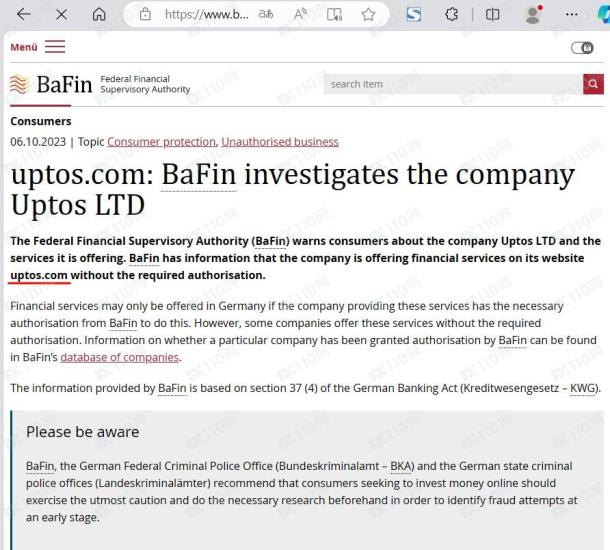The image size is (610, 550).
Task: Start Read aloud from address bar
Action: [x=300, y=14]
